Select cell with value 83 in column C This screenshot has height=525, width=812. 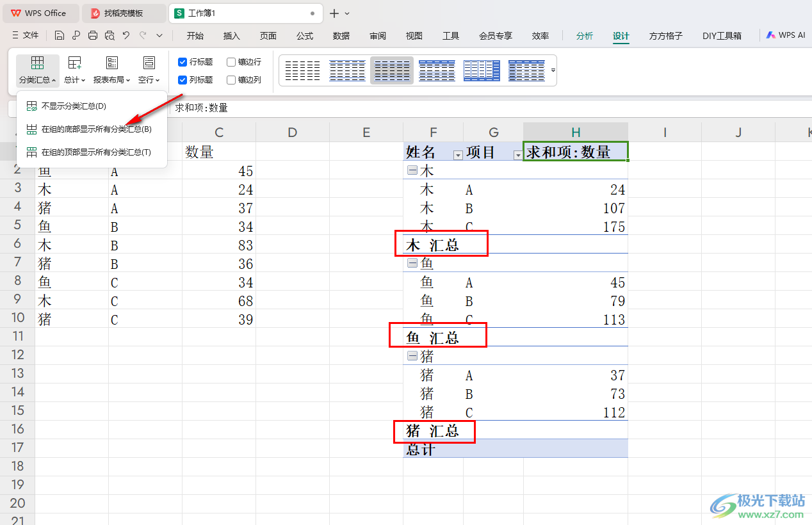[219, 245]
